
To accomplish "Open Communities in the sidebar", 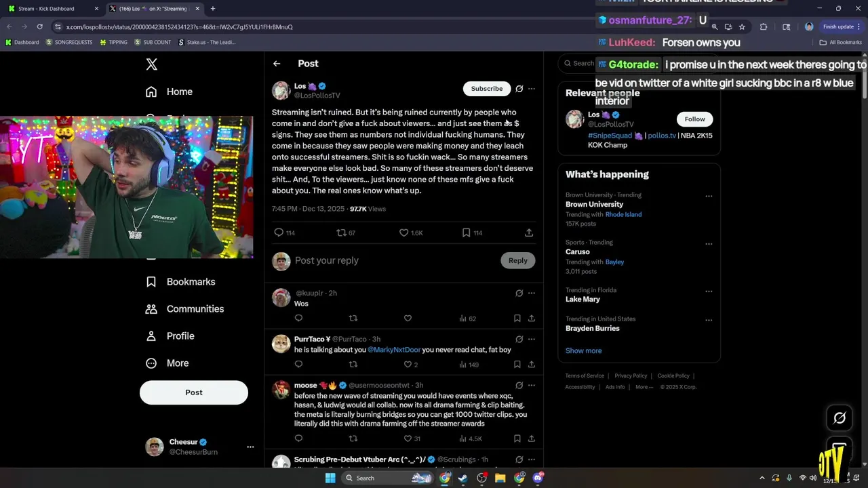I will coord(184,308).
